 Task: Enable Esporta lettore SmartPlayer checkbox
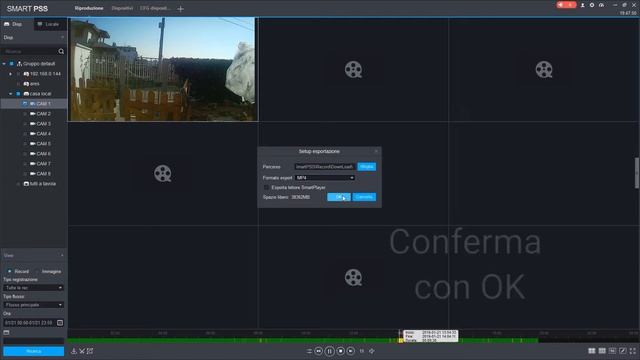[267, 187]
